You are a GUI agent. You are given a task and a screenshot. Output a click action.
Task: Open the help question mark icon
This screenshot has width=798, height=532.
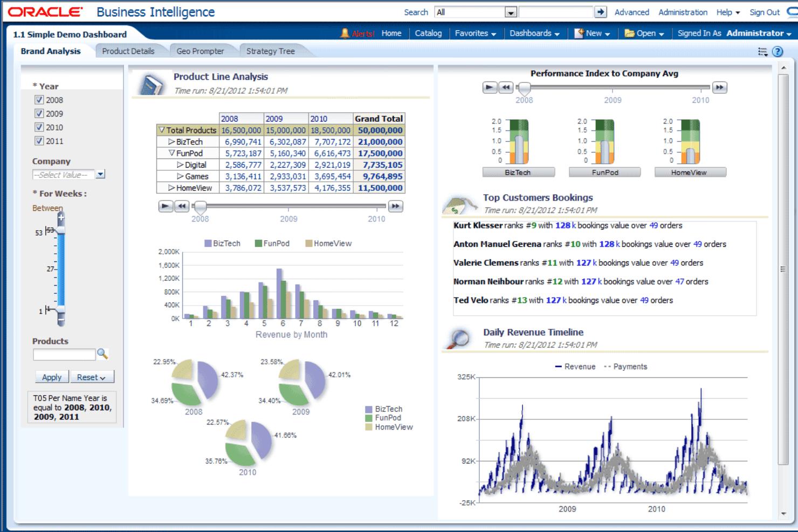click(778, 52)
